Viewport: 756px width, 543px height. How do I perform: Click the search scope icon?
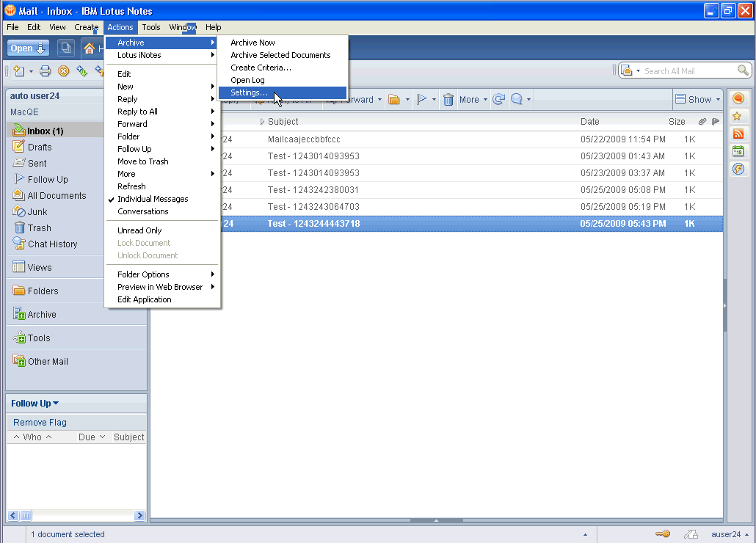pos(626,71)
